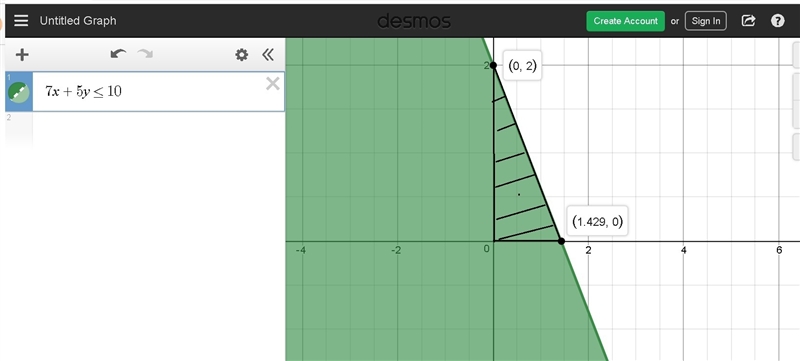Viewport: 800px width, 361px height.
Task: Open the expression list settings gear
Action: tap(241, 55)
